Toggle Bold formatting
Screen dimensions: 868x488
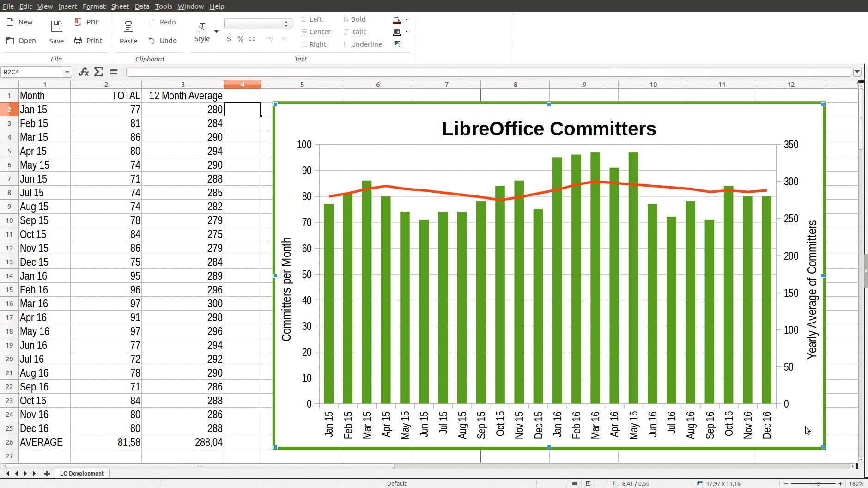point(354,19)
